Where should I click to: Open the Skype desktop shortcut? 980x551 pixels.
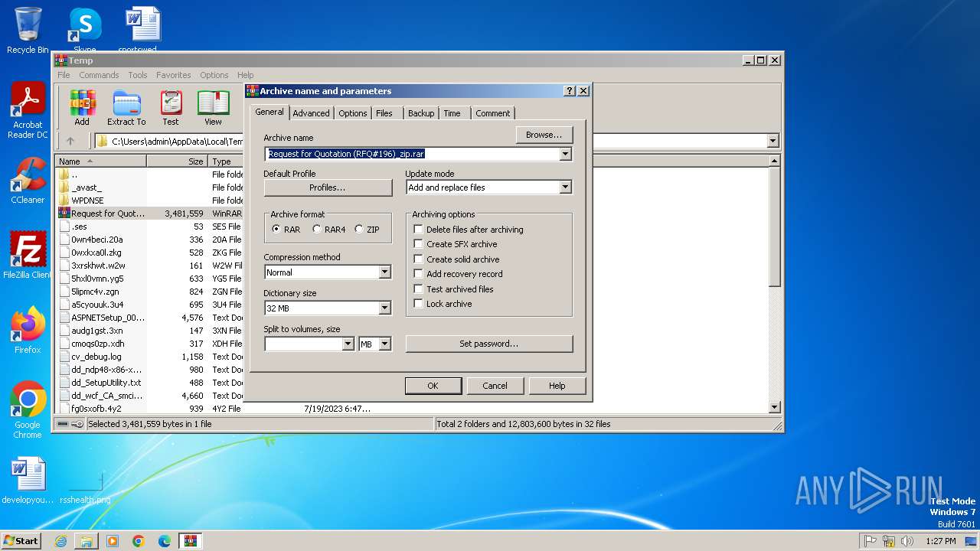[x=85, y=31]
